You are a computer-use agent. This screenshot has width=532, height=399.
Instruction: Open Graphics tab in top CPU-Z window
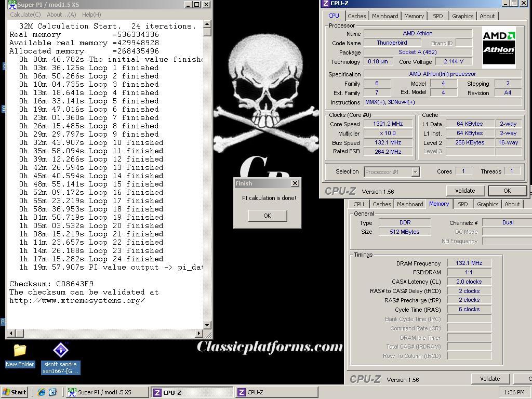click(462, 16)
